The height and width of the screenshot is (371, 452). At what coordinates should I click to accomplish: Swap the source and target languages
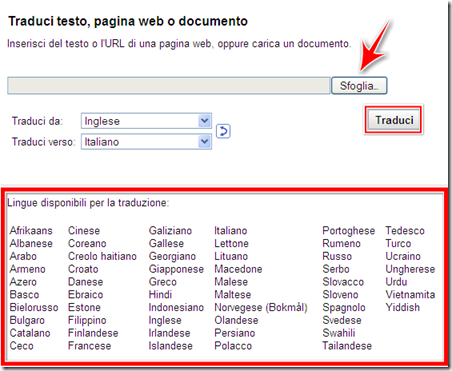click(x=223, y=131)
